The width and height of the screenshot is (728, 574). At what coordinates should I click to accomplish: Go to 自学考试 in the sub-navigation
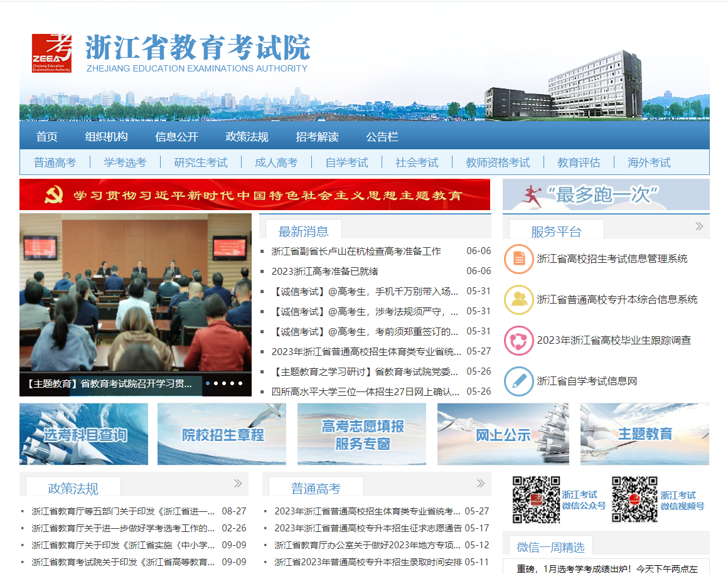(346, 162)
